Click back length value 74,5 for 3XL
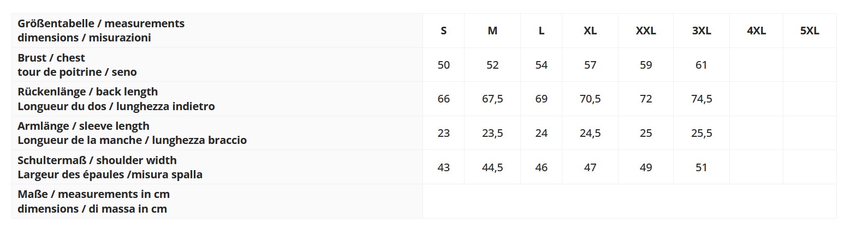868x229 pixels. click(x=701, y=99)
